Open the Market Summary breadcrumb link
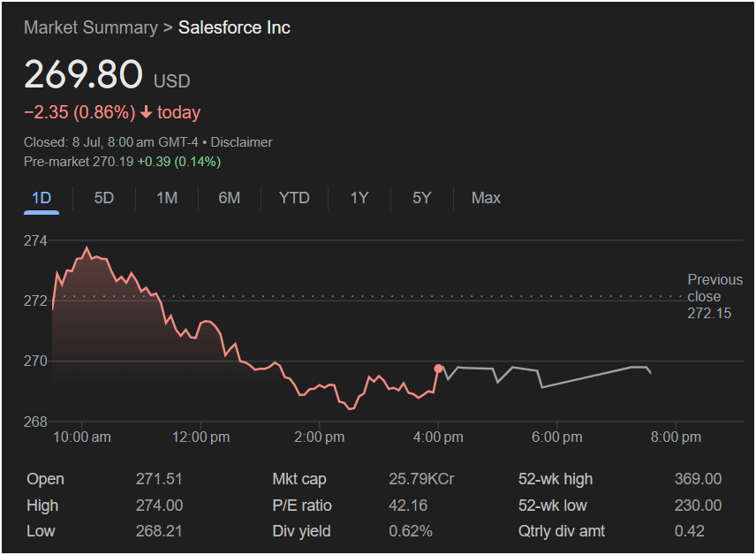756x555 pixels. pyautogui.click(x=91, y=28)
